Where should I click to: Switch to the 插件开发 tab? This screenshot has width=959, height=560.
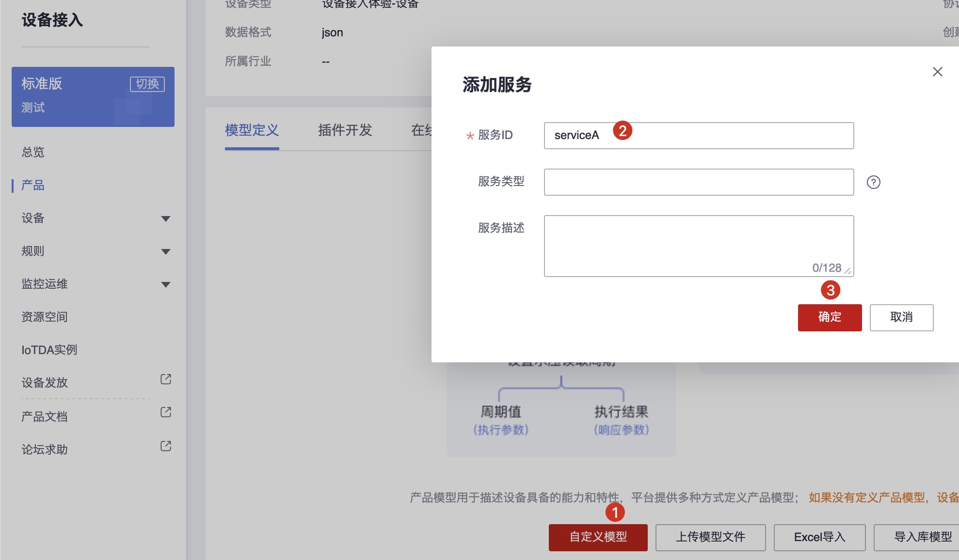[345, 130]
